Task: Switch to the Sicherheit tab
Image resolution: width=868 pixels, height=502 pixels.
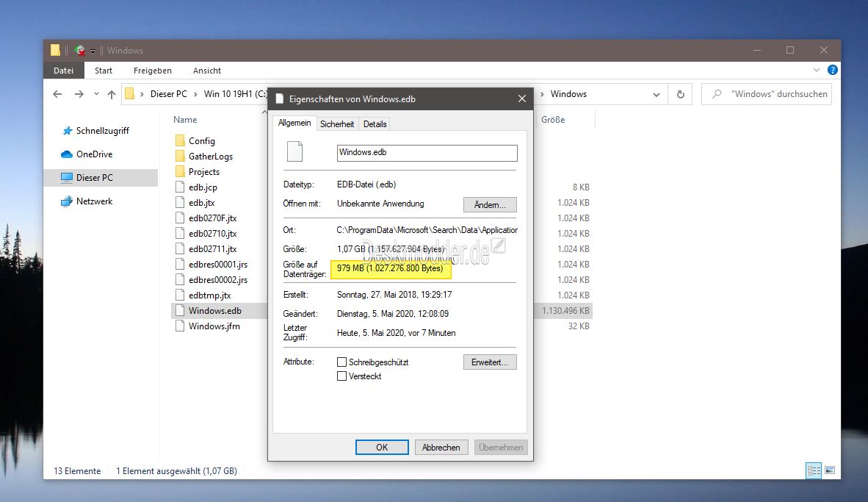Action: click(x=337, y=124)
